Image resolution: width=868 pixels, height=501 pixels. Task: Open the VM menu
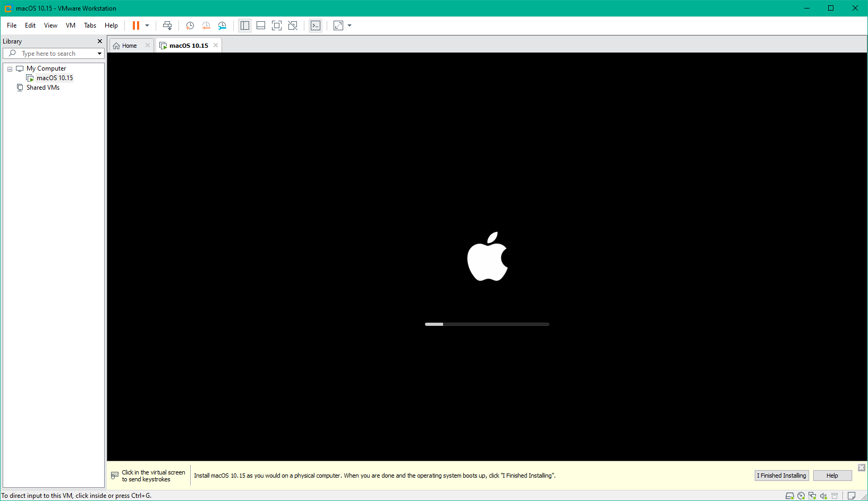click(70, 25)
